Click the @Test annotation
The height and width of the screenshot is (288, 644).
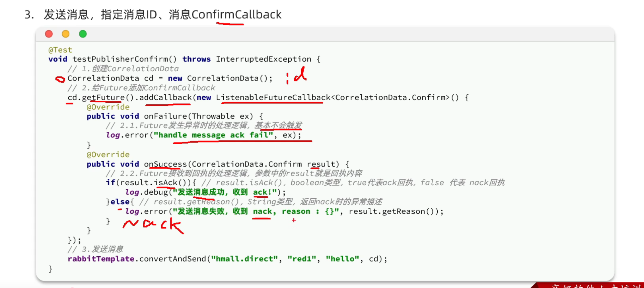point(60,50)
